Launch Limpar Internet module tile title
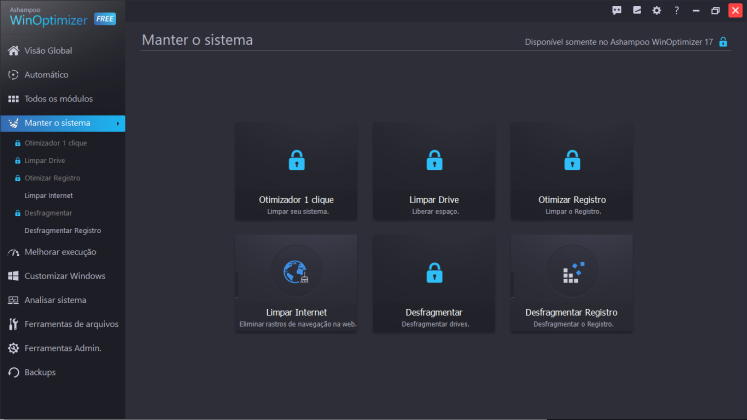 296,312
